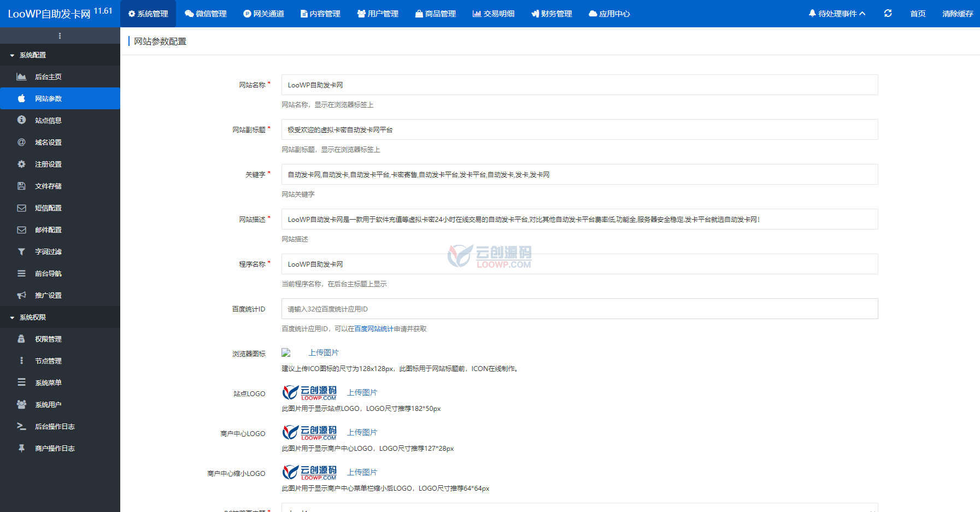Collapse the 系统配置 sidebar group
The image size is (980, 512).
coord(60,55)
